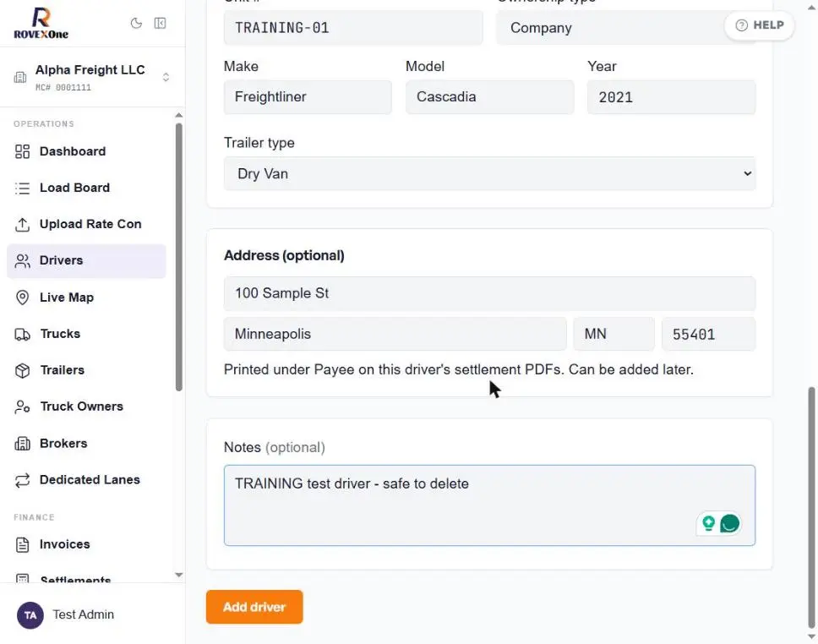Go to Load Board

[86, 188]
